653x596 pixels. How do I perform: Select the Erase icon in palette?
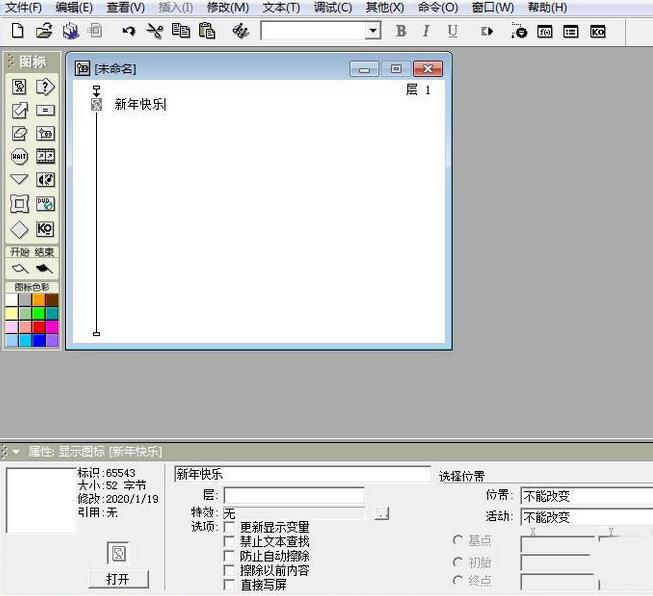(x=19, y=134)
